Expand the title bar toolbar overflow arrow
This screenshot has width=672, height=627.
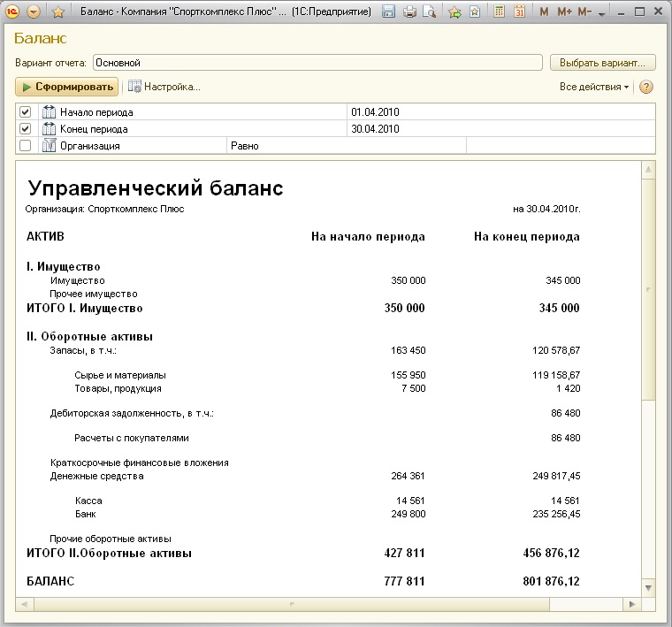click(603, 13)
